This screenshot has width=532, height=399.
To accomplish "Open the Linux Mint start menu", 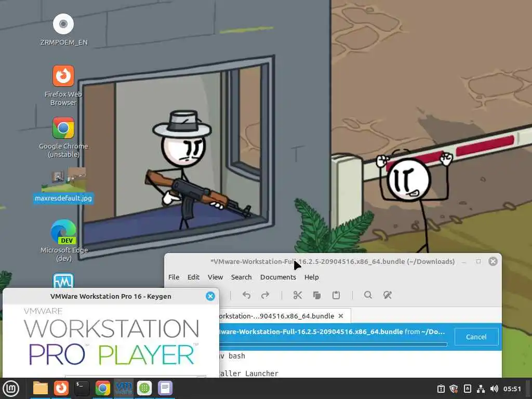I will (x=11, y=389).
